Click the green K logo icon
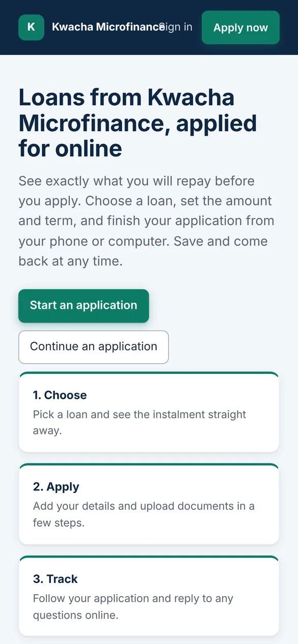Screen dimensions: 298x644 click(x=31, y=27)
